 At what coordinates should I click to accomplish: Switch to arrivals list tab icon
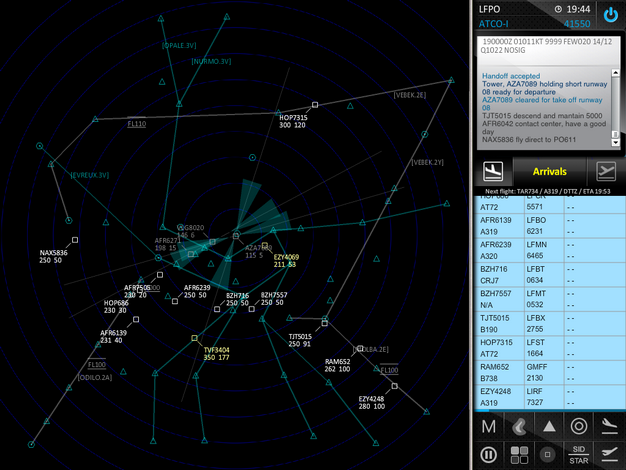493,171
